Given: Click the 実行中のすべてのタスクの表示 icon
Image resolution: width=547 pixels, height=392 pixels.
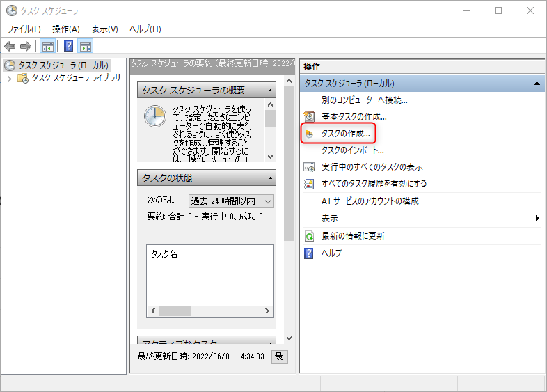Looking at the screenshot, I should (309, 167).
